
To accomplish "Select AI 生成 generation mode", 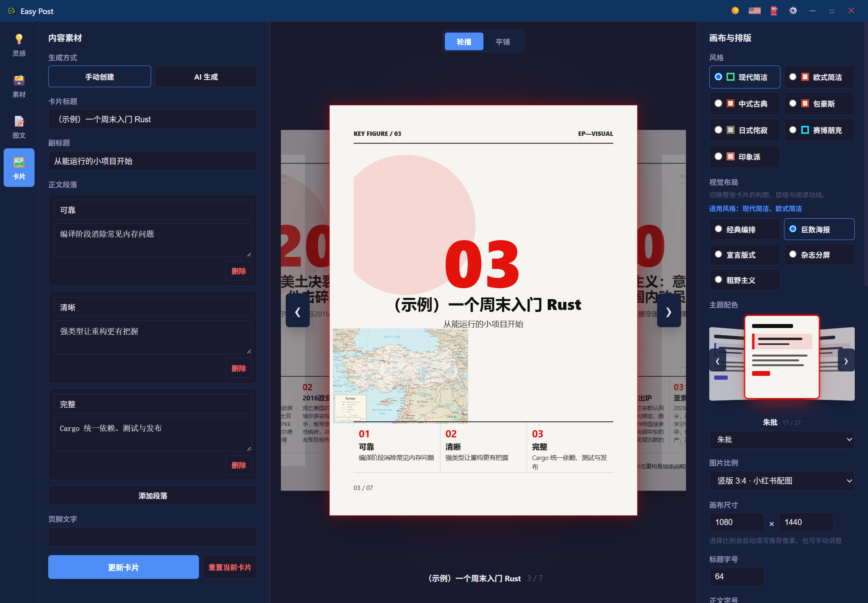I will 206,76.
